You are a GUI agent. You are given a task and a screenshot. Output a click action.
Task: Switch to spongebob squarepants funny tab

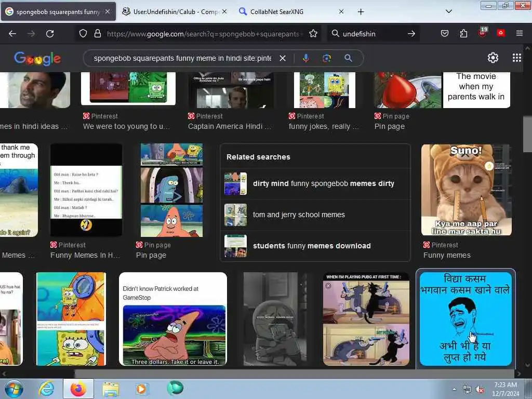click(58, 11)
